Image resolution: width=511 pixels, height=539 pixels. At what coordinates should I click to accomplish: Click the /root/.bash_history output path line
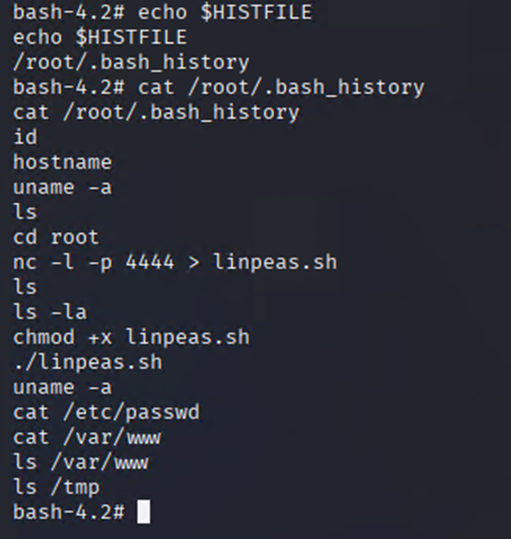pyautogui.click(x=131, y=63)
